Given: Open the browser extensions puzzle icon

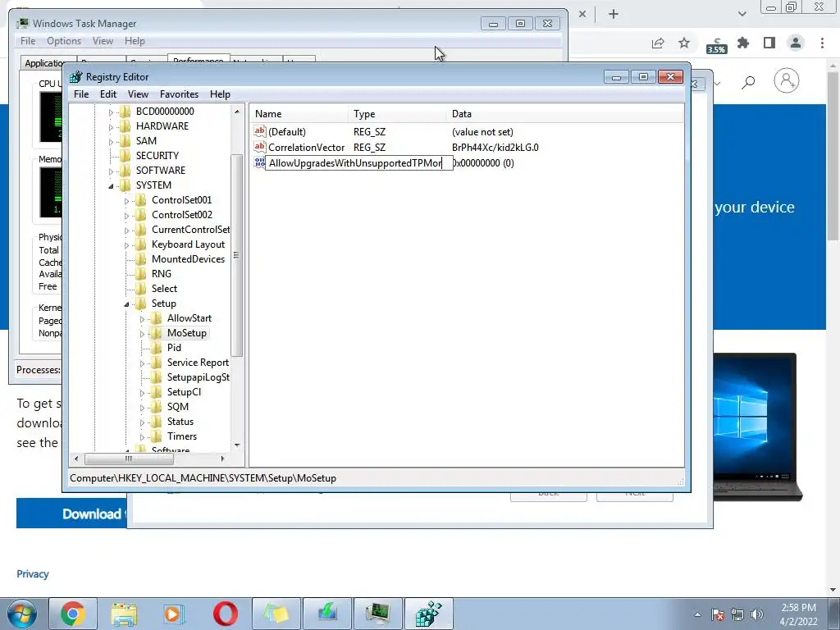Looking at the screenshot, I should coord(743,43).
